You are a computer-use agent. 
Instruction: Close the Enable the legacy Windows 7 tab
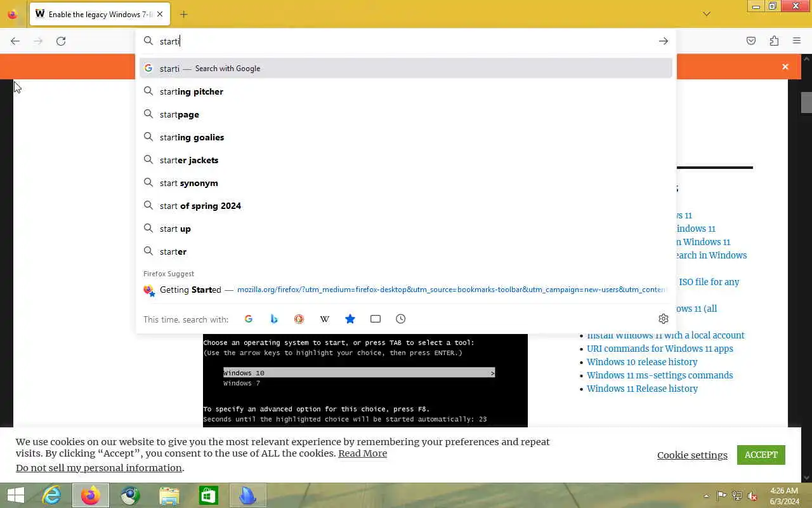click(x=160, y=14)
